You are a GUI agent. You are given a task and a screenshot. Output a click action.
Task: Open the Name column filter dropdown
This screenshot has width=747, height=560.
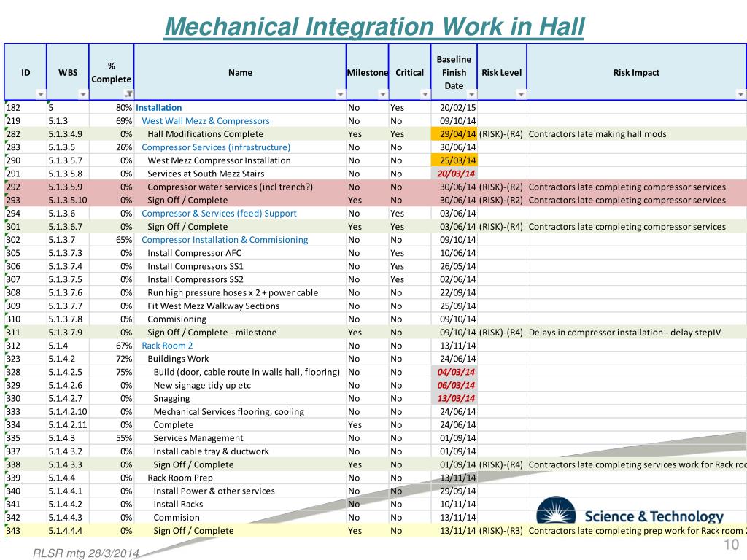click(x=340, y=94)
